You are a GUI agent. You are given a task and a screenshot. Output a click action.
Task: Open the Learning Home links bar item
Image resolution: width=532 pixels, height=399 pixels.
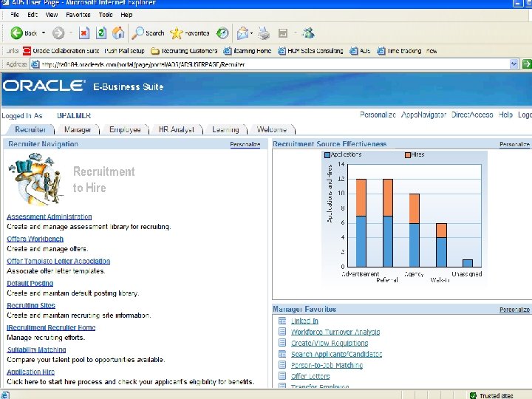(248, 51)
